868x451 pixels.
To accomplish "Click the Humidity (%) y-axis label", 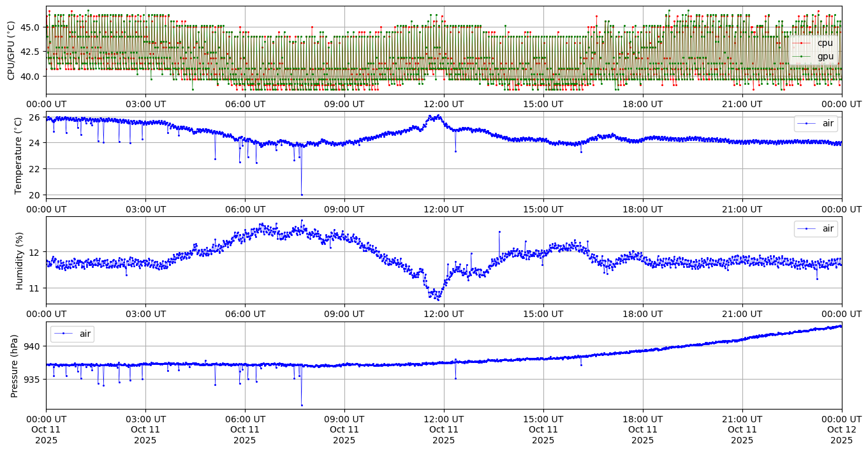I will coord(19,260).
